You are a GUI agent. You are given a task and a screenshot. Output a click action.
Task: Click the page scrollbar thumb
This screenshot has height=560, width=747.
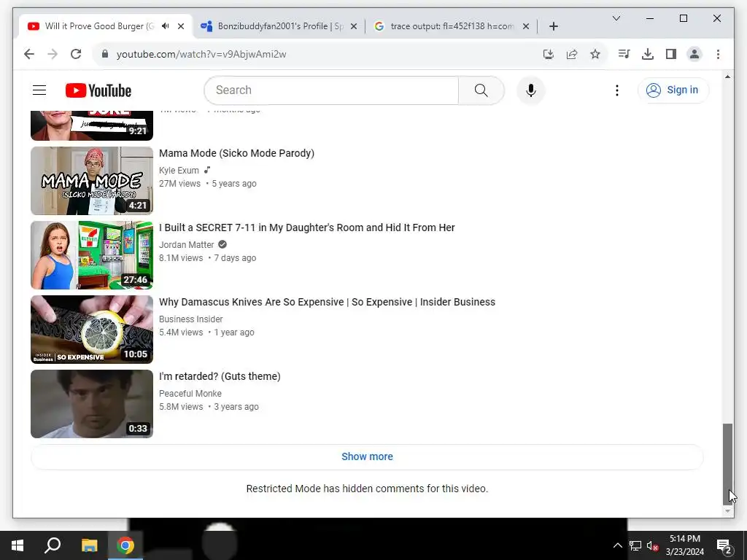tap(727, 463)
